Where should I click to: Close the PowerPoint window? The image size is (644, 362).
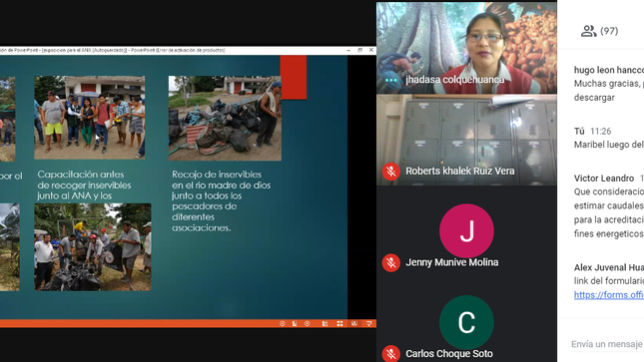click(370, 50)
